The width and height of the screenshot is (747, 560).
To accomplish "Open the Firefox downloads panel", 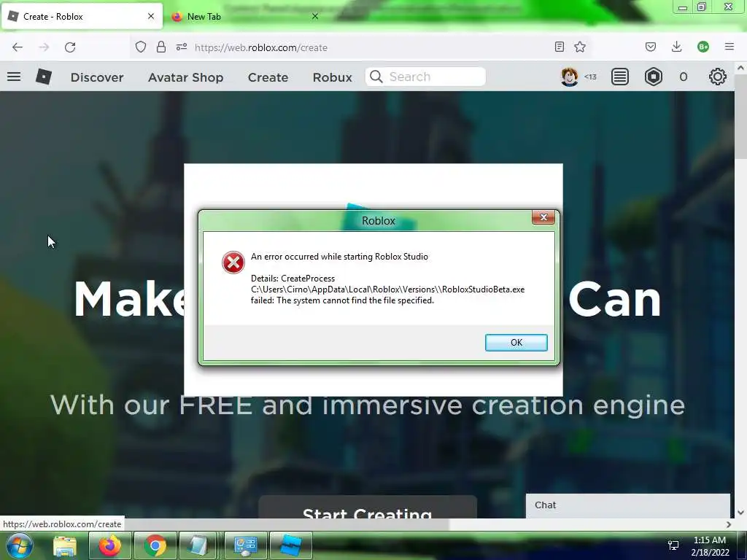I will coord(676,47).
